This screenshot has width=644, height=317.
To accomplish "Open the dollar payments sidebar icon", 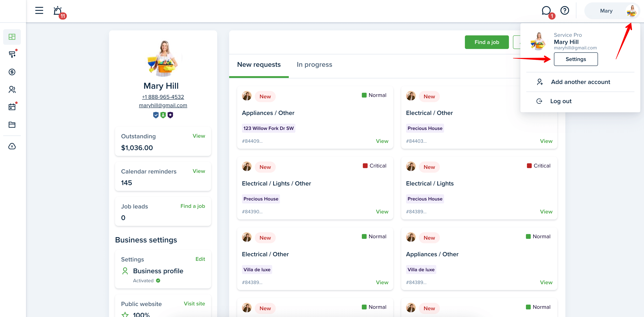I will [x=12, y=72].
